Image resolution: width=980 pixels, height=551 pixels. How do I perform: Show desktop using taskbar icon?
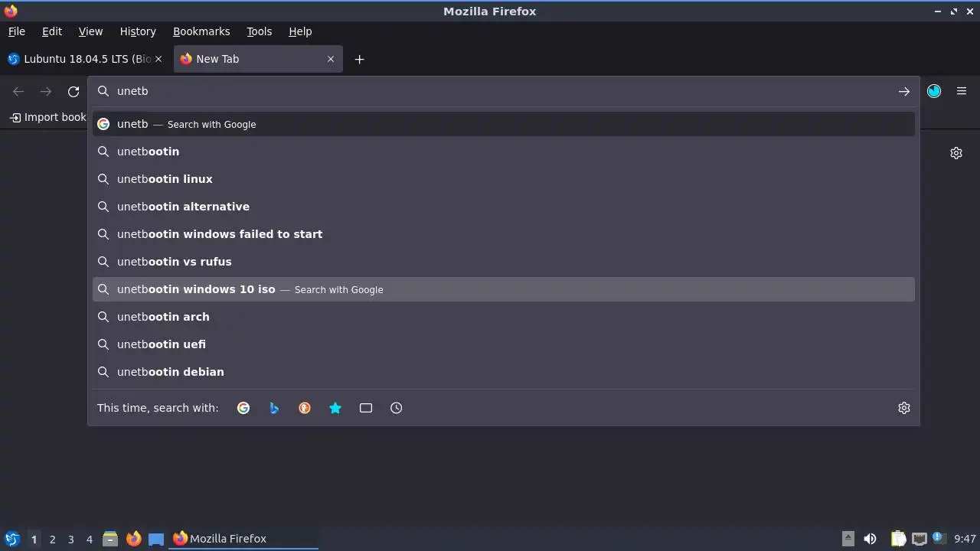(156, 539)
